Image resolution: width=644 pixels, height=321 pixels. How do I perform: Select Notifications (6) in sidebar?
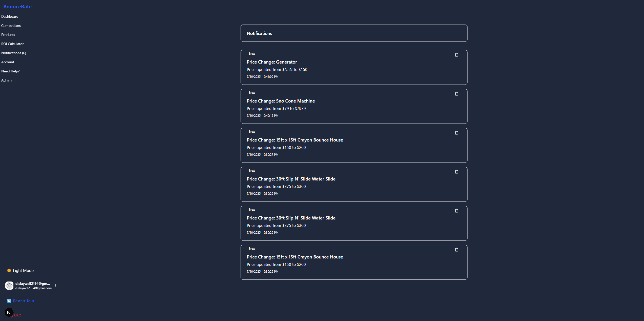[14, 53]
